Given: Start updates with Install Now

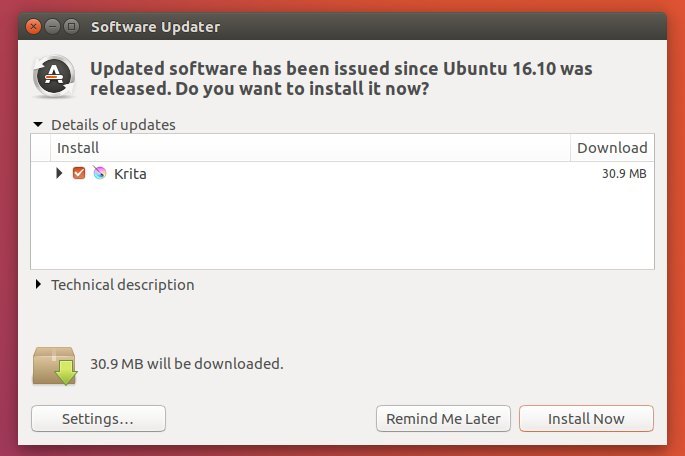Looking at the screenshot, I should (x=586, y=418).
